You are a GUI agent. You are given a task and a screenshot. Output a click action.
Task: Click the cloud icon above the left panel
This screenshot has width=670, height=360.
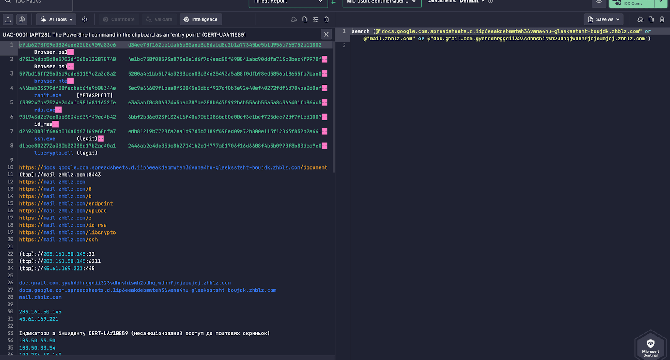(294, 19)
